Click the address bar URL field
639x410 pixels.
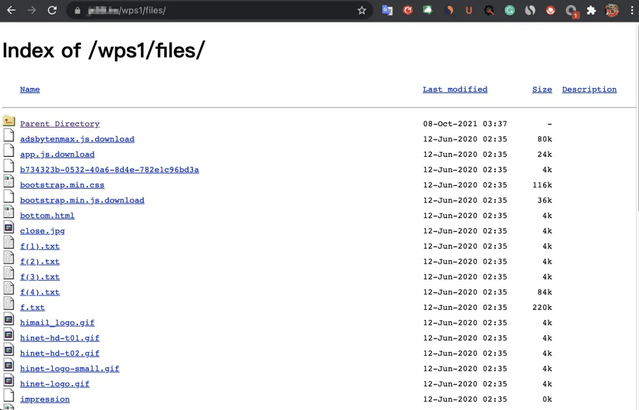pos(220,11)
